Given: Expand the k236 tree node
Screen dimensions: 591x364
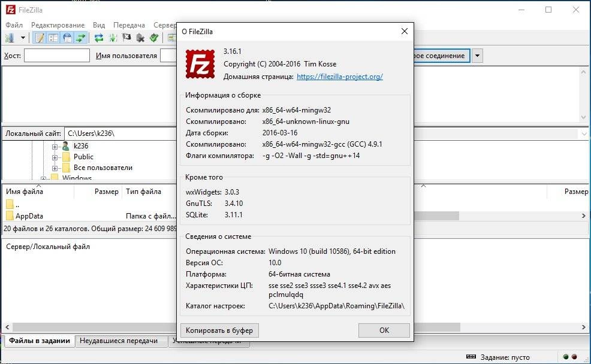Looking at the screenshot, I should [x=55, y=147].
